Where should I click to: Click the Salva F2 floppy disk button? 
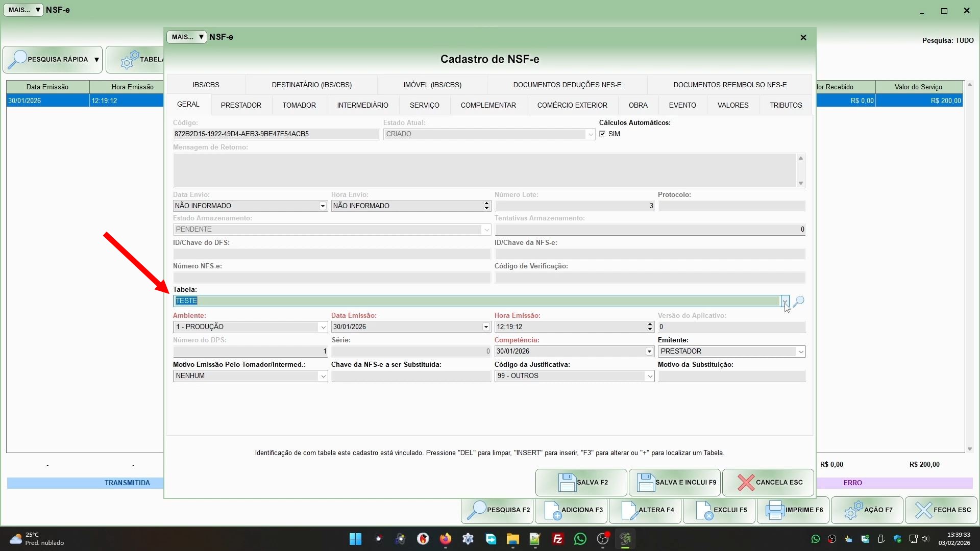tap(581, 482)
